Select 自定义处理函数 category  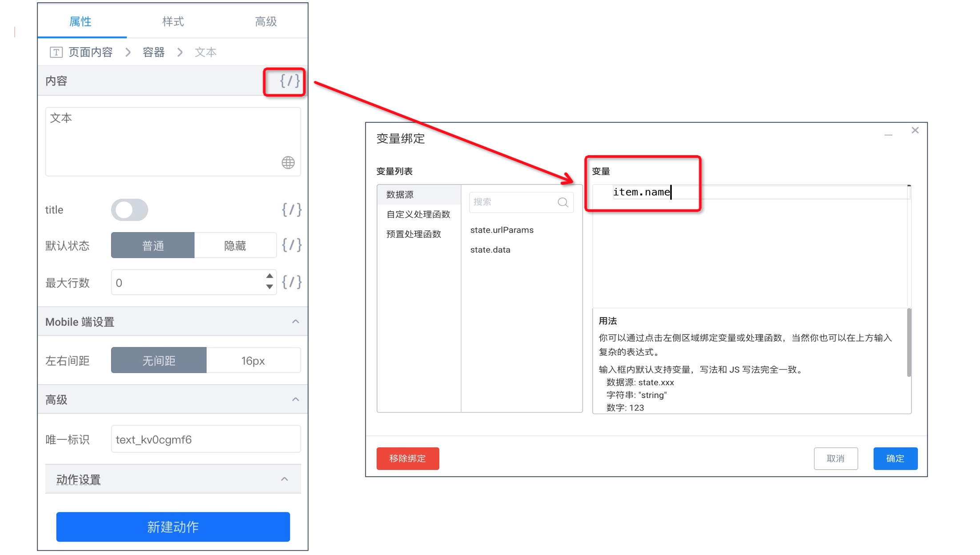419,214
